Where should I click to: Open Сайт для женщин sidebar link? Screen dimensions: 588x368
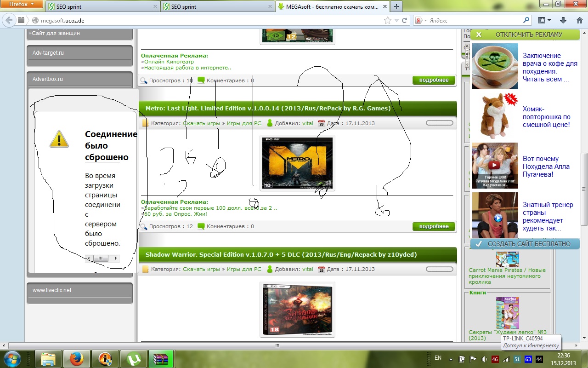[x=54, y=33]
